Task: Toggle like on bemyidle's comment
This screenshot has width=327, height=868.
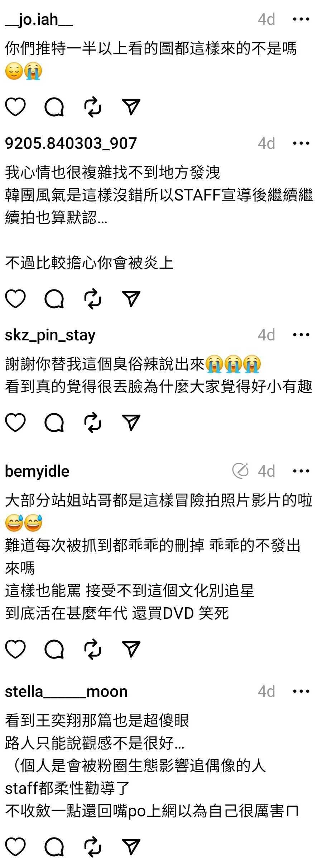Action: [15, 649]
